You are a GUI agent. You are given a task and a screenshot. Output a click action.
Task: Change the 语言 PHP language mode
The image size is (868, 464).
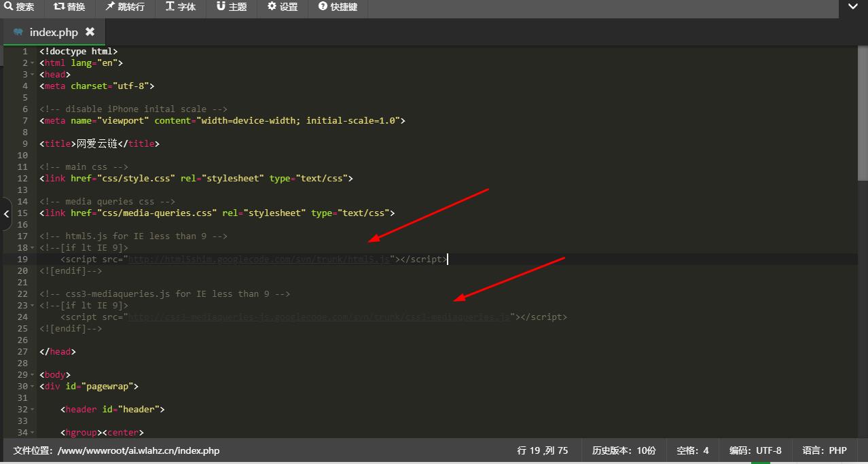coord(825,450)
